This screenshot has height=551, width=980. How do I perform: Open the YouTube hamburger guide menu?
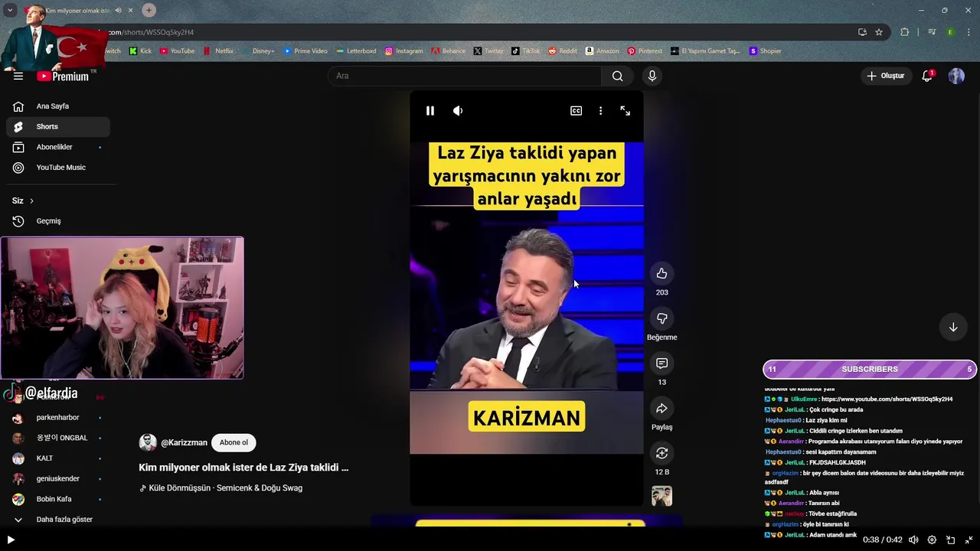point(18,76)
